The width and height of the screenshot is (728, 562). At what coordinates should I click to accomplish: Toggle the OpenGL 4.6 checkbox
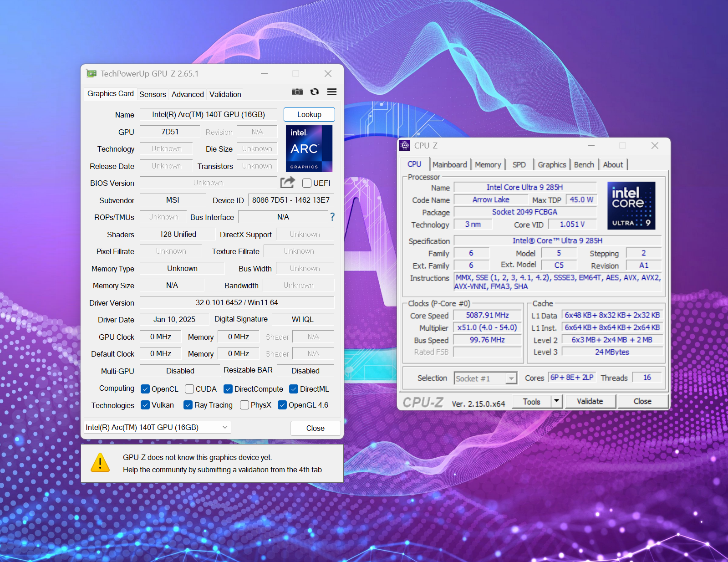point(282,405)
